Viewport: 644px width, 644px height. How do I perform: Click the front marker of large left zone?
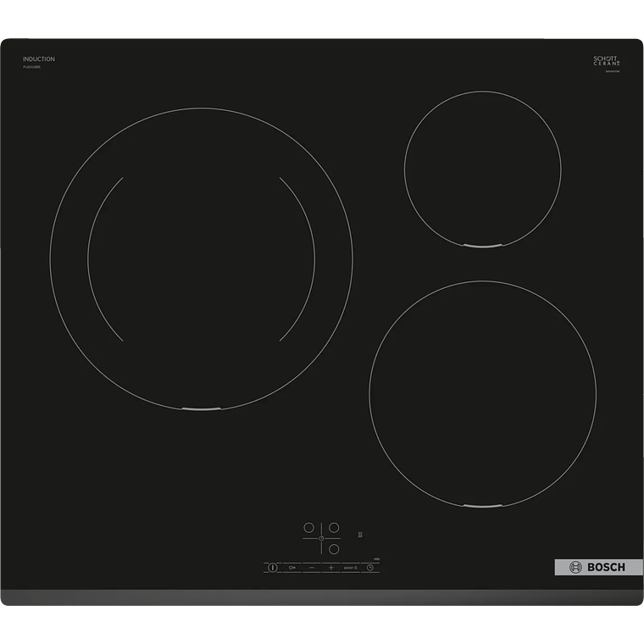(x=201, y=408)
